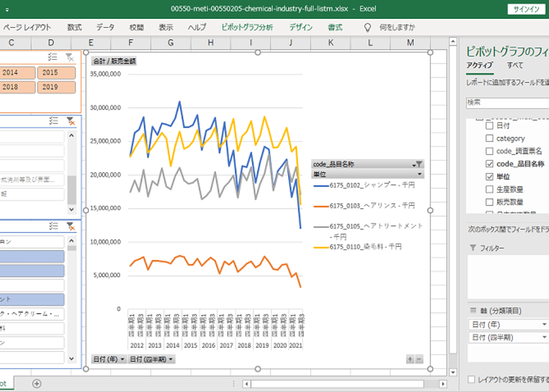Add a new sheet with the plus icon
Image resolution: width=549 pixels, height=392 pixels.
(x=37, y=384)
